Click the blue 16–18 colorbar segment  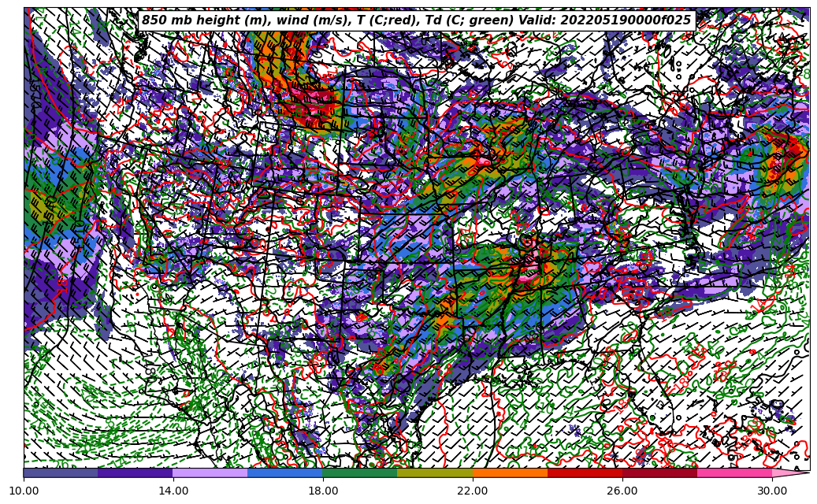[285, 472]
